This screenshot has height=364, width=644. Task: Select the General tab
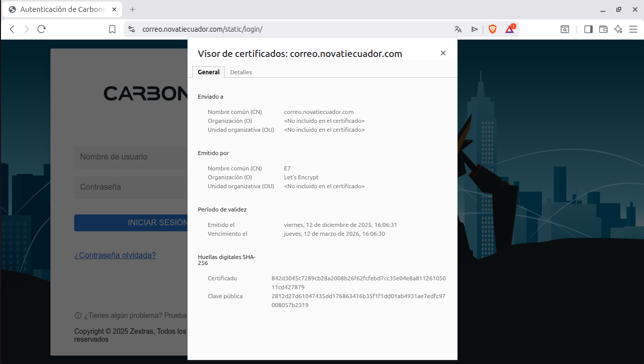coord(209,72)
